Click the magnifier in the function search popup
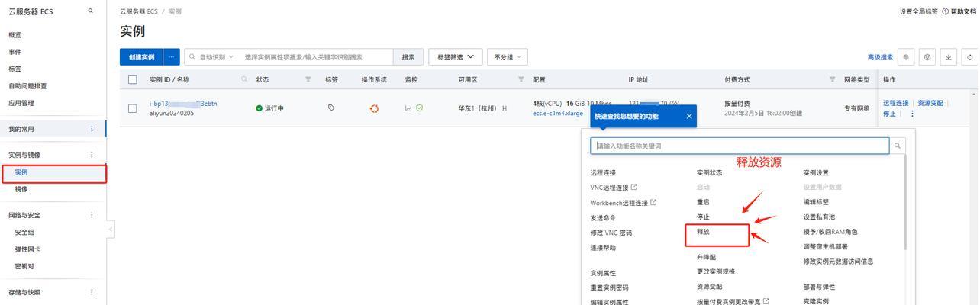 click(x=898, y=146)
